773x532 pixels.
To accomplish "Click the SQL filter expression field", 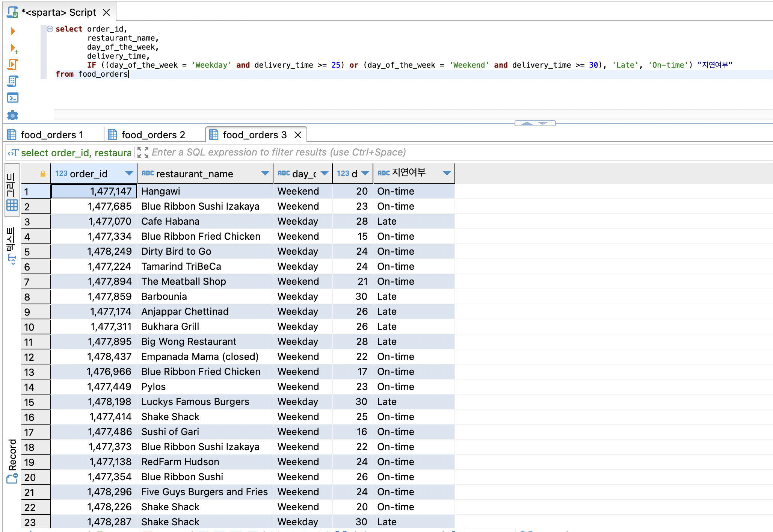I will [x=279, y=152].
